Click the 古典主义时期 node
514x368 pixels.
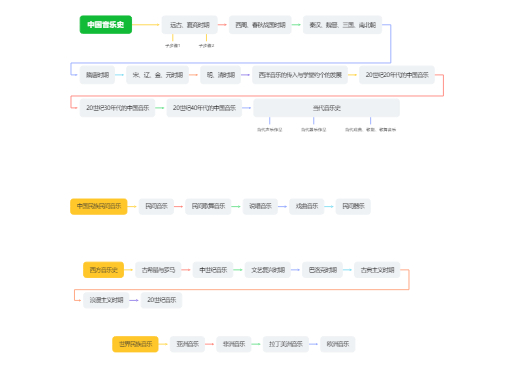coord(377,270)
